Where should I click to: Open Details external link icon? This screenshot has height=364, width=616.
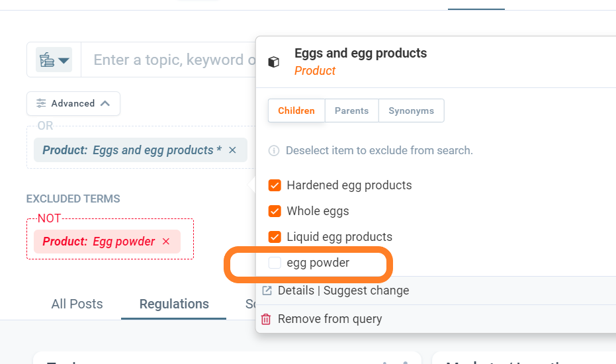pyautogui.click(x=267, y=291)
